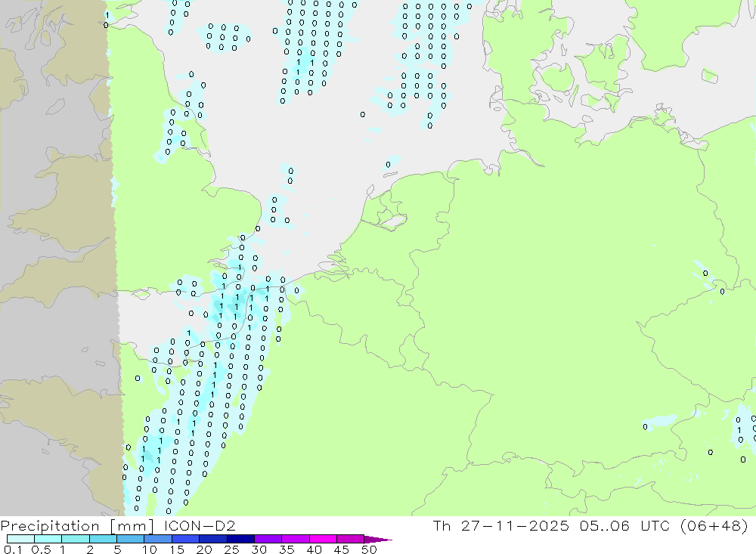This screenshot has width=756, height=554.
Task: Click the 5–10 mm blue legend swatch
Action: (130, 539)
